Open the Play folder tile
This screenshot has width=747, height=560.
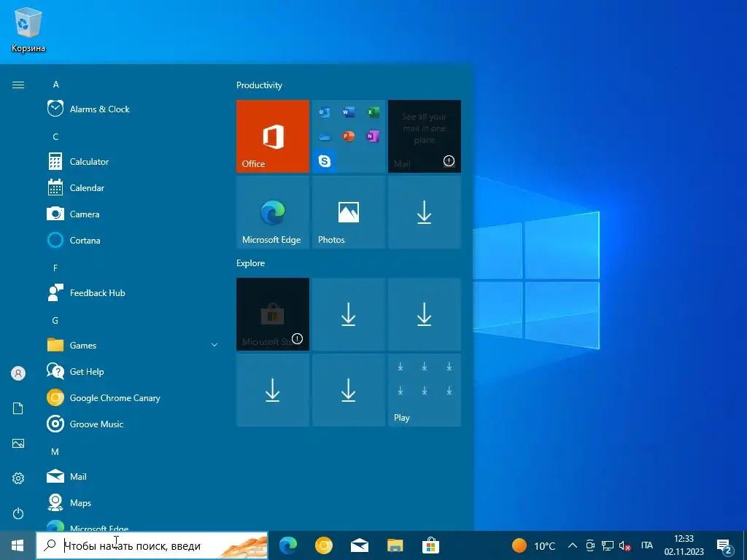tap(425, 390)
